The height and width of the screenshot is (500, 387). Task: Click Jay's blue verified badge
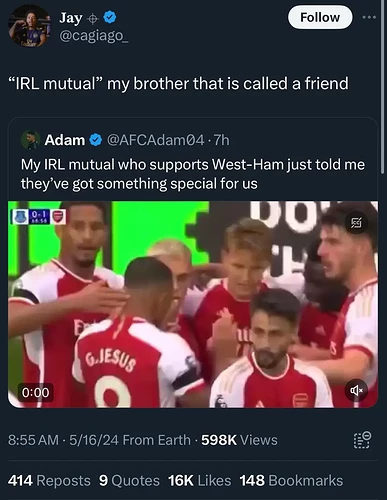coord(110,17)
